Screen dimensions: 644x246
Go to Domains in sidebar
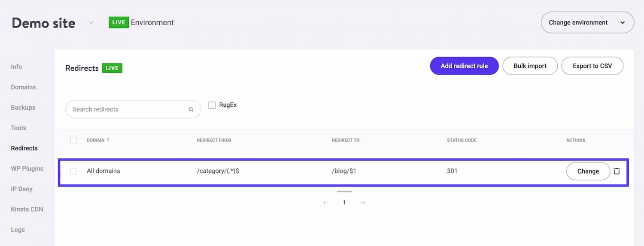coord(23,87)
